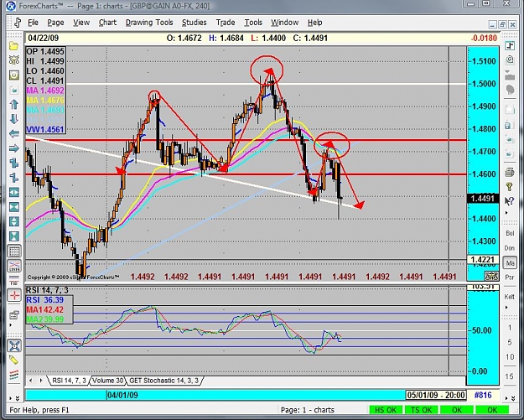The height and width of the screenshot is (420, 524).
Task: Set the chart interval to 15 minutes
Action: (x=510, y=376)
